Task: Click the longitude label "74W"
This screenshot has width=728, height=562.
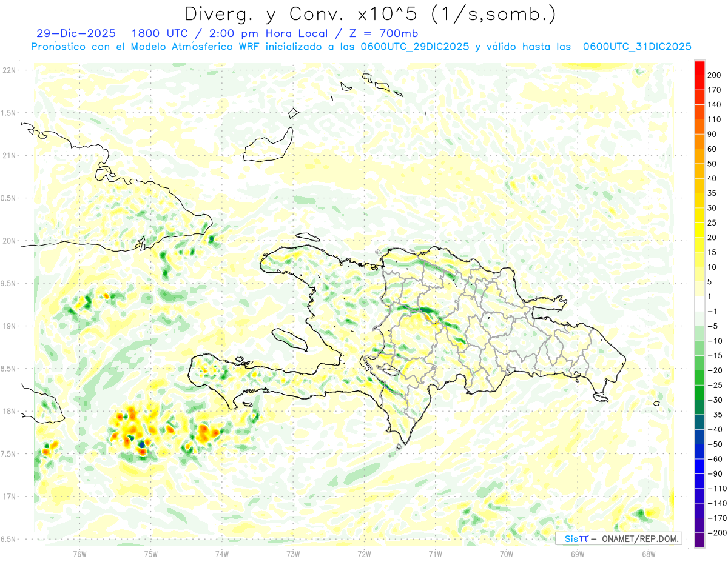Action: tap(222, 554)
